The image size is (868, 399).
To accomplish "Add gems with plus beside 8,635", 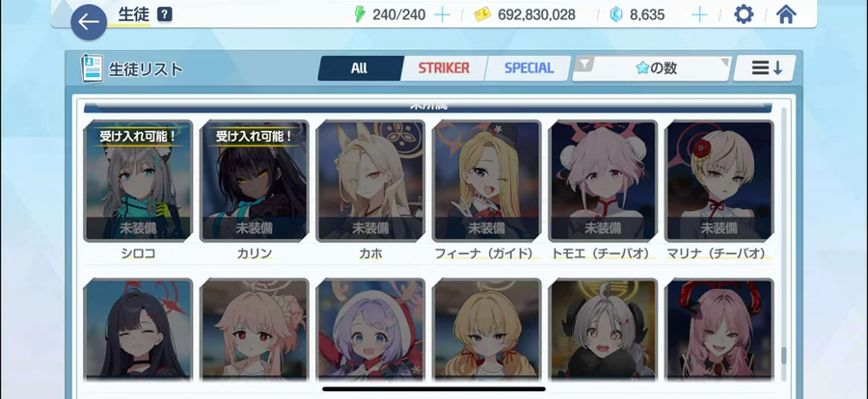I will [700, 15].
